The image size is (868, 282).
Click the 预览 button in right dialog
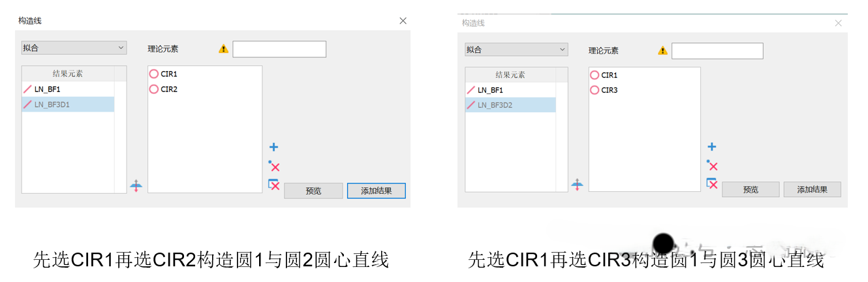coord(751,189)
